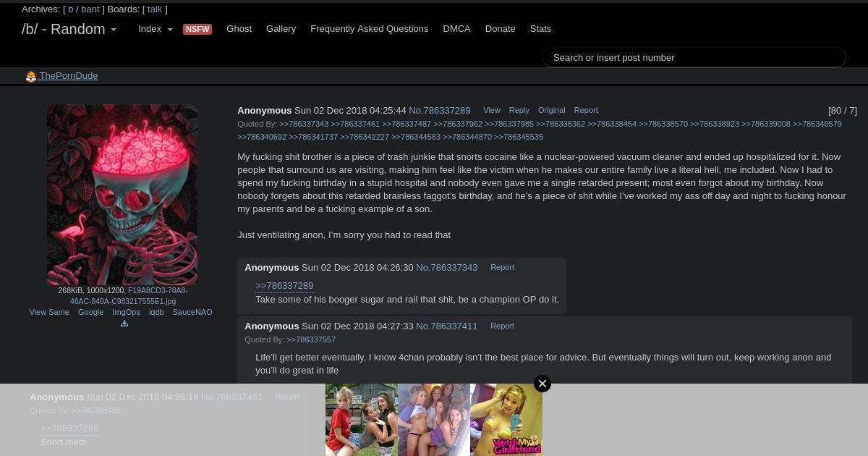868x456 pixels.
Task: Open the /b/ - Random board dropdown
Action: point(69,30)
